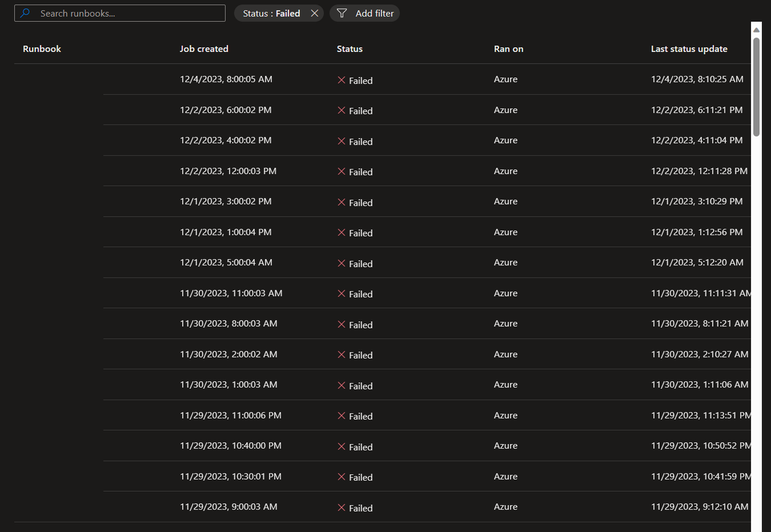Sort by the Ran on column header
This screenshot has width=771, height=532.
[508, 49]
